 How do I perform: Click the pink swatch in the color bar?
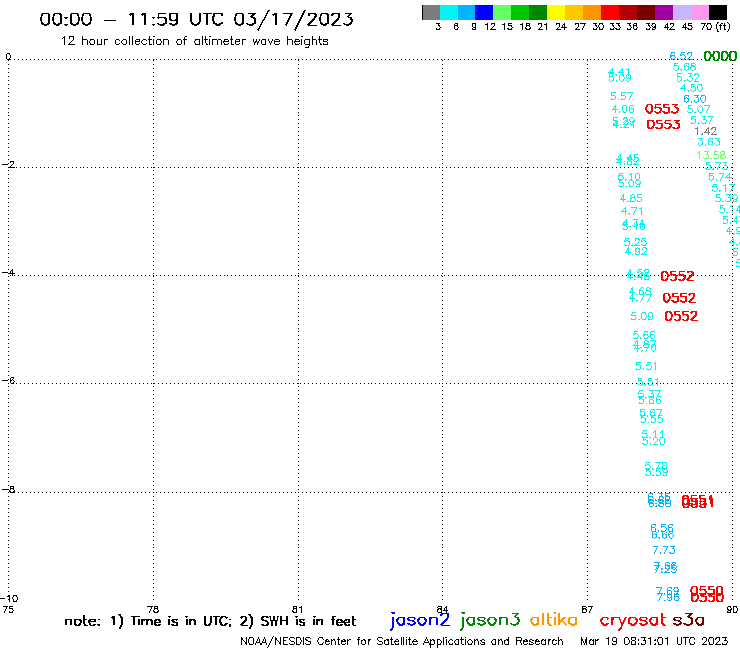click(x=700, y=12)
